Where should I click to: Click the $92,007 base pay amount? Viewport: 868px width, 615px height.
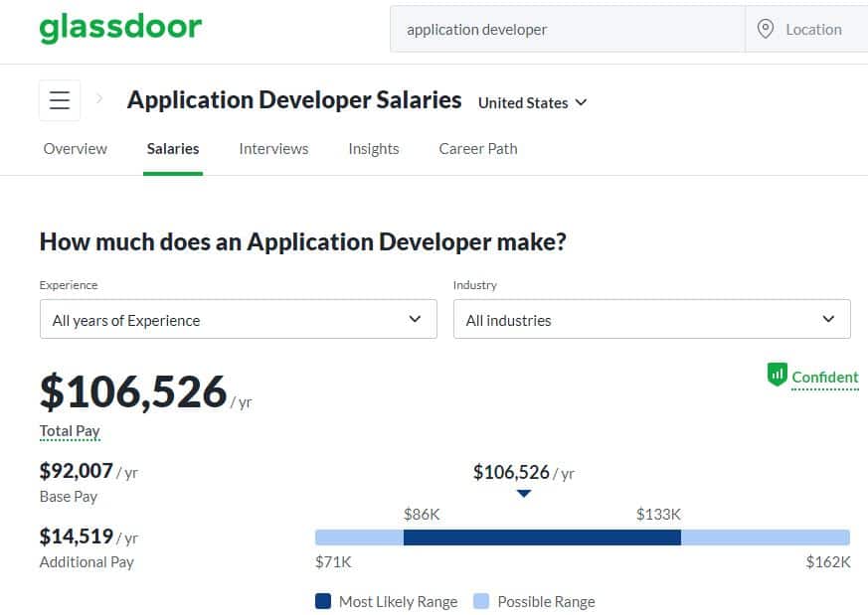click(77, 471)
